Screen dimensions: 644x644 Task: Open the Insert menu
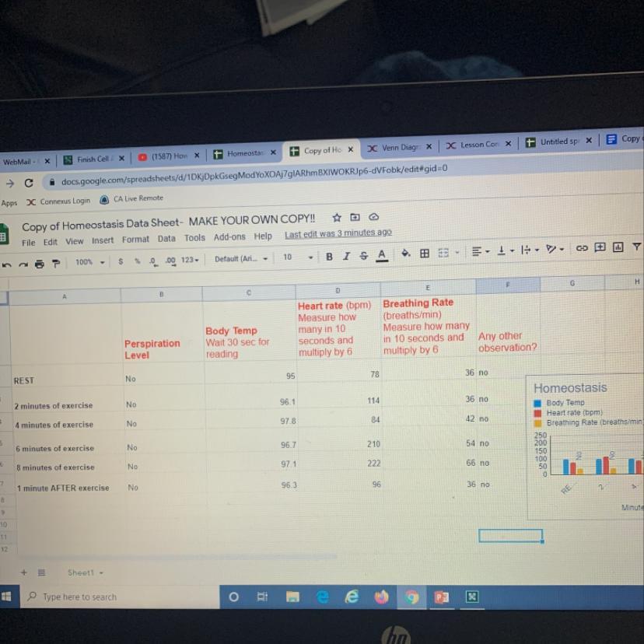(x=102, y=240)
